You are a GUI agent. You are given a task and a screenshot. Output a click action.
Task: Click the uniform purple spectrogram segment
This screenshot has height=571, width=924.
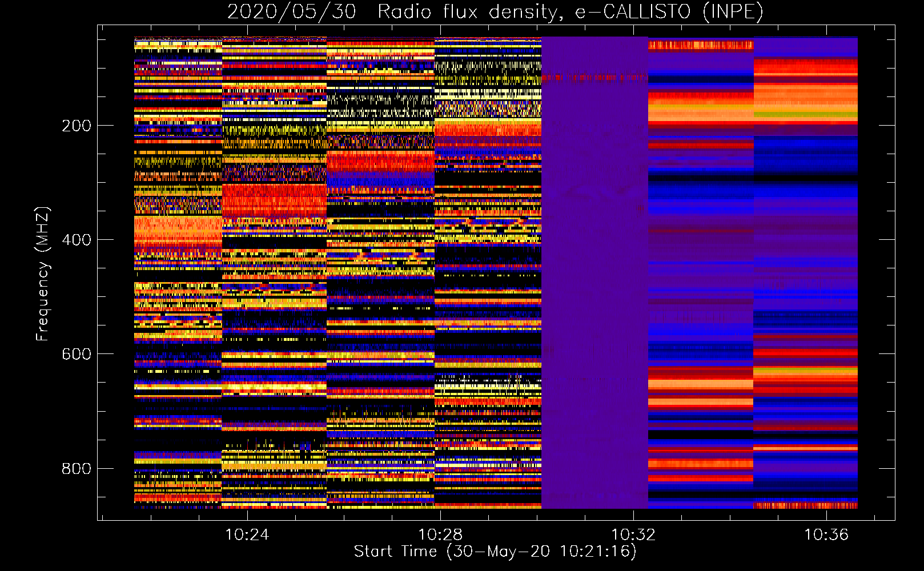coord(594,273)
